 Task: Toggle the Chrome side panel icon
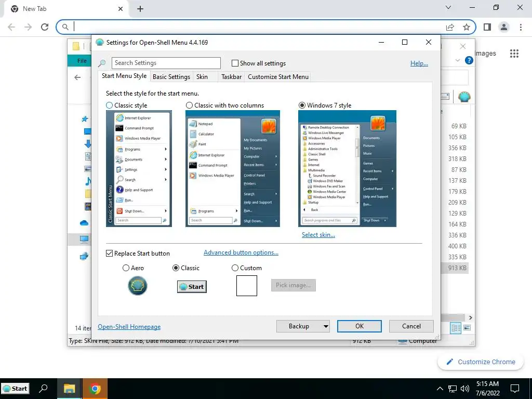point(487,27)
